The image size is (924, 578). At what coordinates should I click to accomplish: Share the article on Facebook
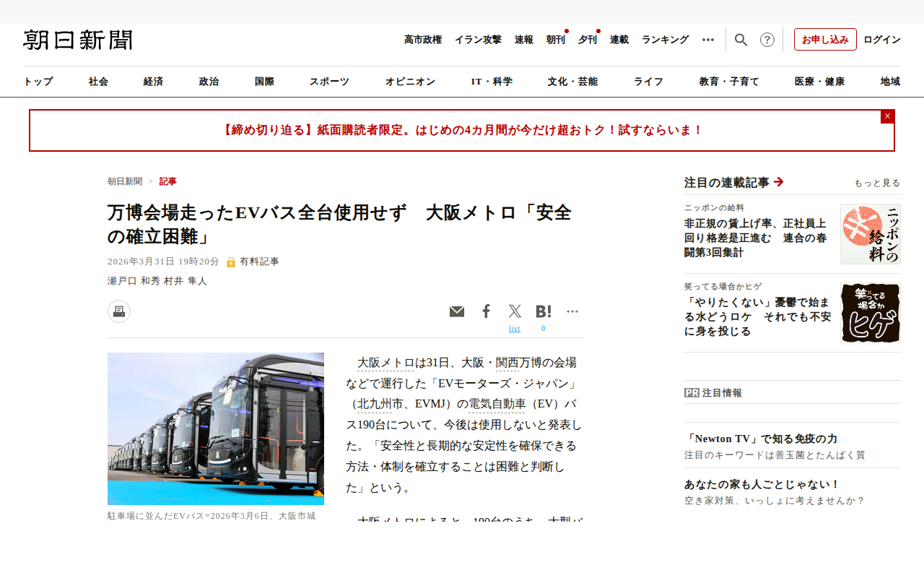pos(486,311)
